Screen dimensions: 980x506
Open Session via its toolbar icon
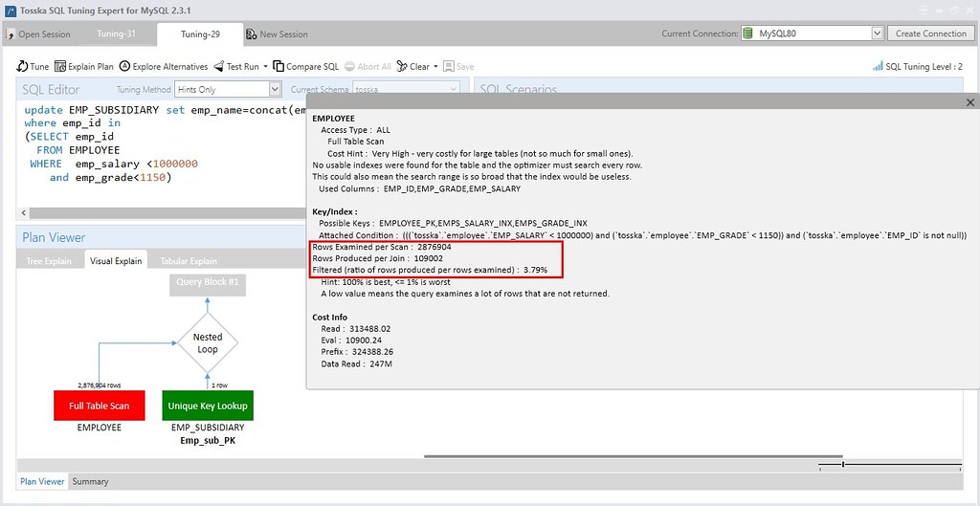coord(11,34)
